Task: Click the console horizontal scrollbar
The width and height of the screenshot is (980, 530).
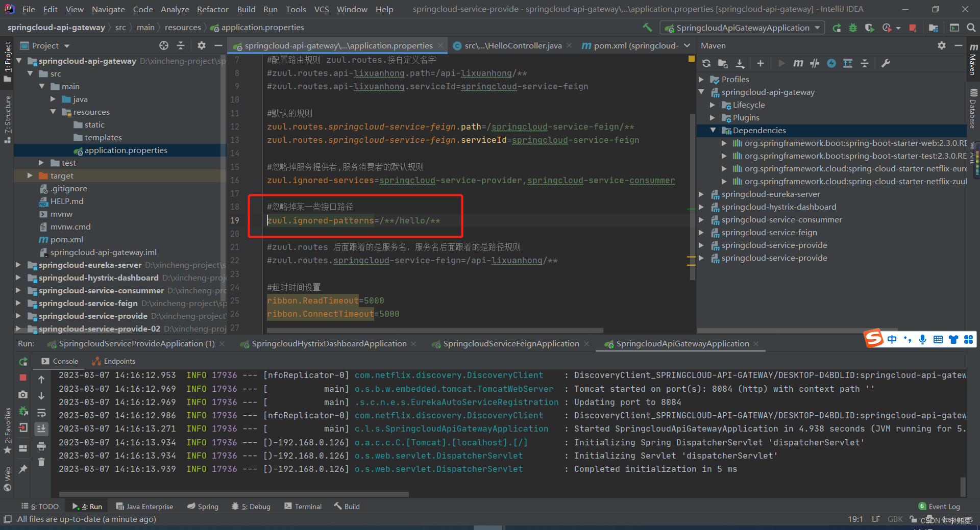Action: point(234,494)
